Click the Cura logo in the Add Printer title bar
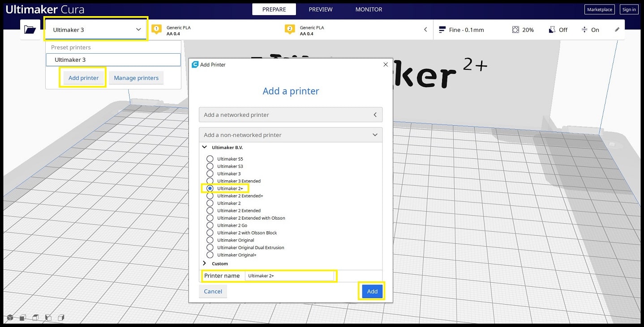 (x=195, y=64)
